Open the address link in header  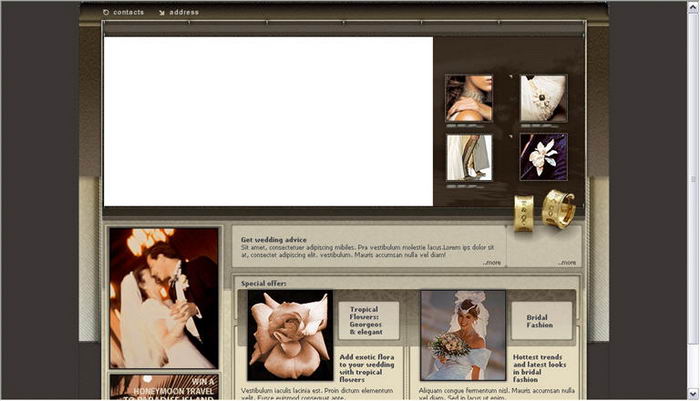[x=184, y=13]
